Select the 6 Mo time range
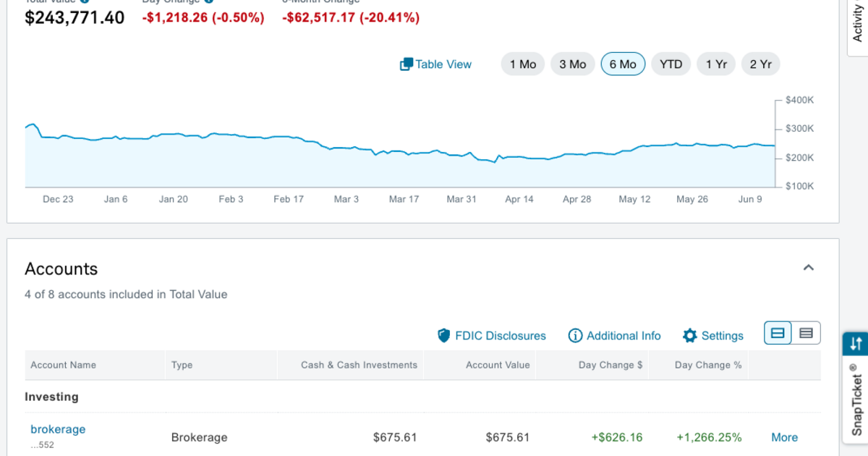Image resolution: width=868 pixels, height=456 pixels. 623,64
